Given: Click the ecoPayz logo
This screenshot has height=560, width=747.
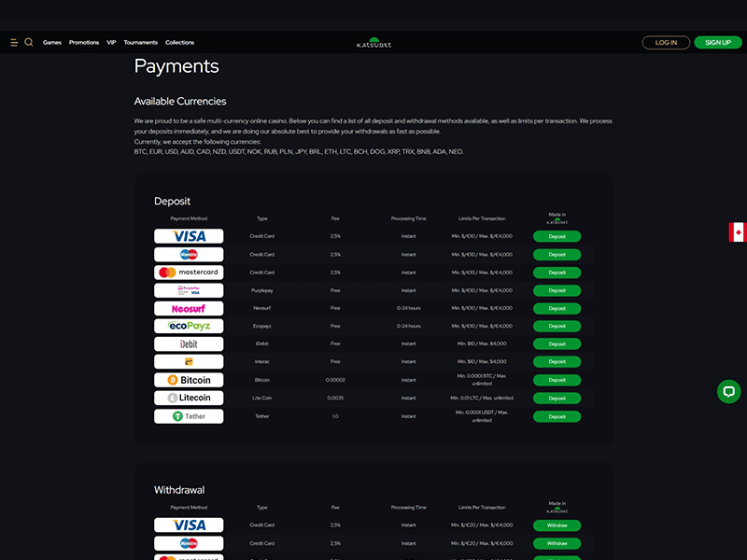Looking at the screenshot, I should [189, 326].
